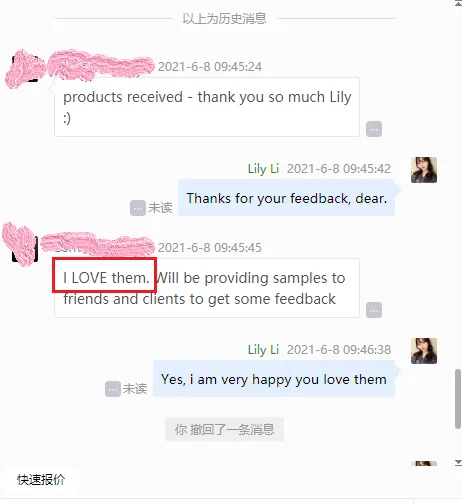Click scrollbar up arrow at top

[x=458, y=3]
